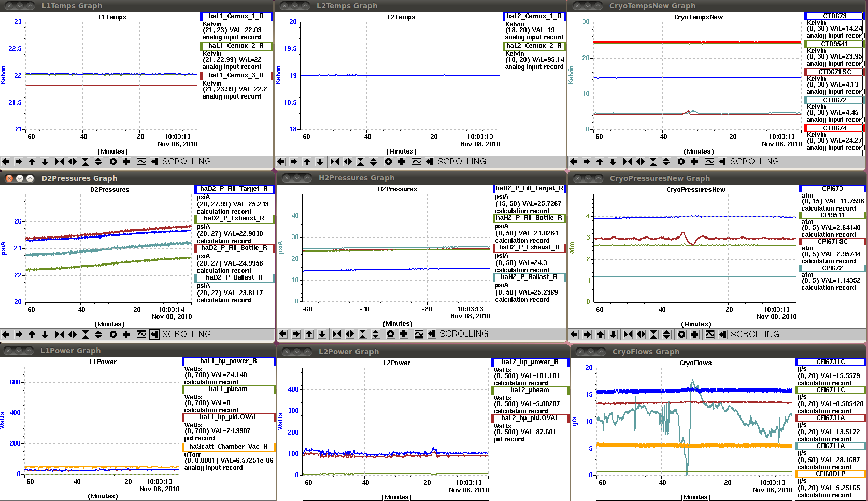
Task: Select the haH2_P_Exhaust_R legend label
Action: pos(530,248)
